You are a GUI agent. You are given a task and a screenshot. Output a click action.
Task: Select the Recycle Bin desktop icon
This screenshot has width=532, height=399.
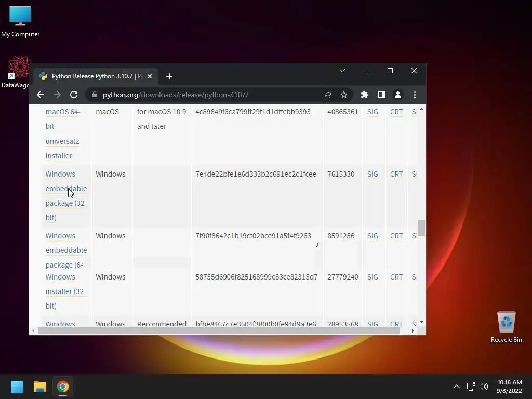point(506,327)
